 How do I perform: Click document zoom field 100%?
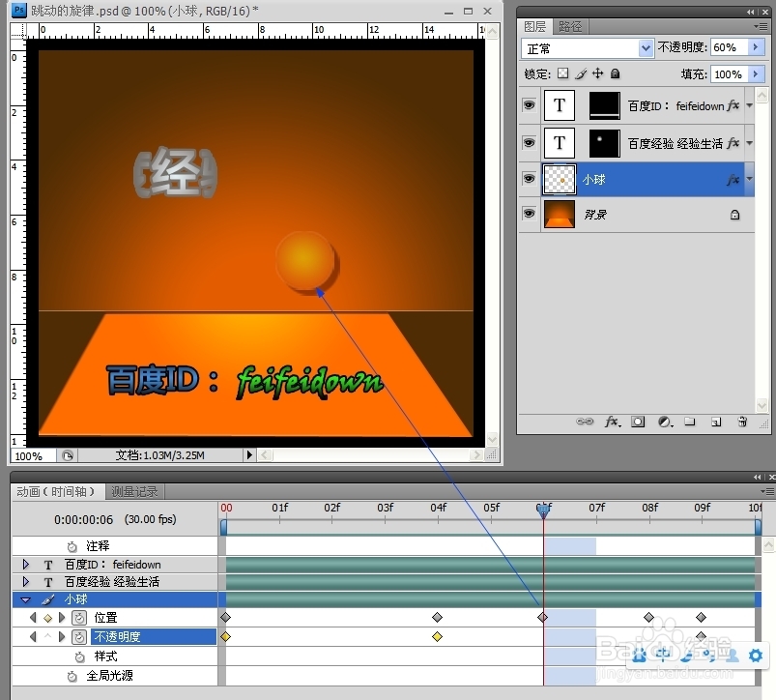click(x=33, y=455)
